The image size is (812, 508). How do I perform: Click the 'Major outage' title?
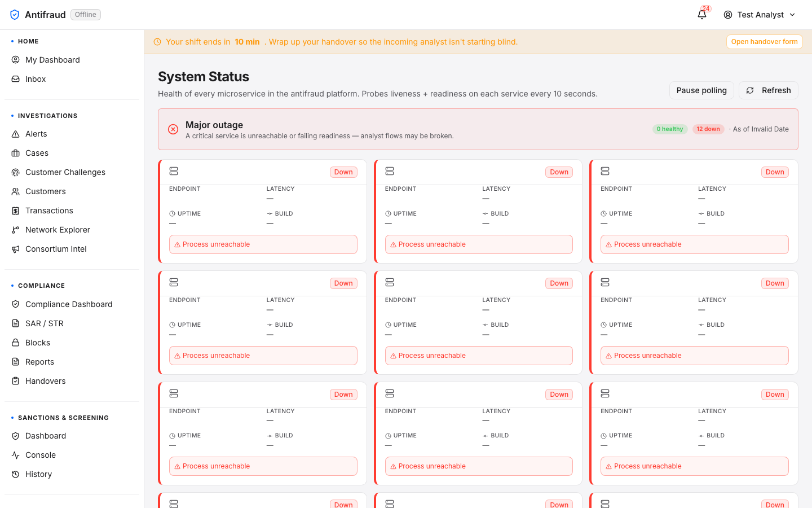pos(214,125)
